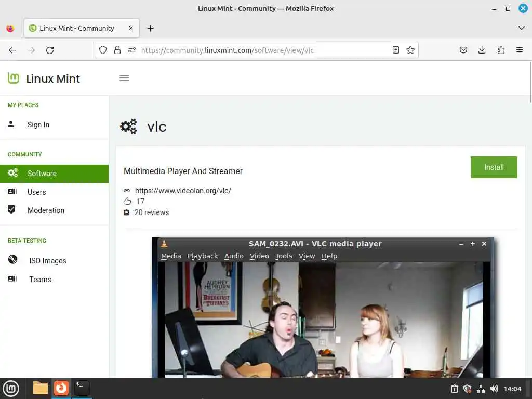532x399 pixels.
Task: Open the Pocket save icon
Action: 463,50
